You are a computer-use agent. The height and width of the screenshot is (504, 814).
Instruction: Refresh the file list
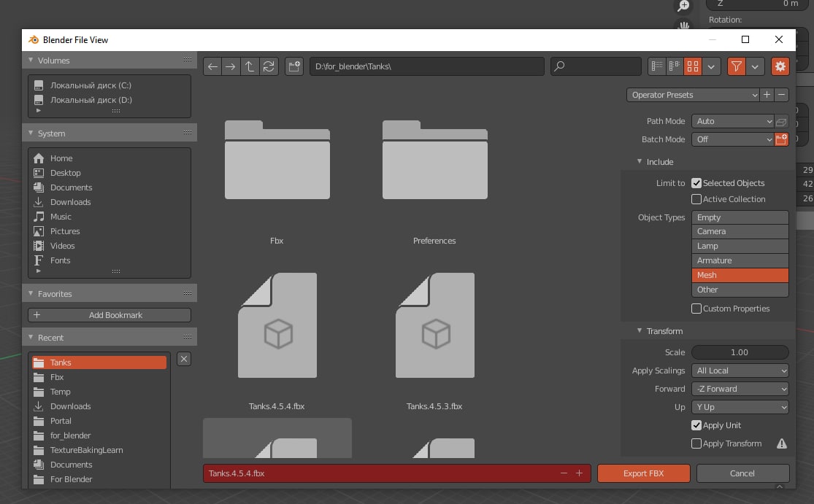[x=269, y=66]
